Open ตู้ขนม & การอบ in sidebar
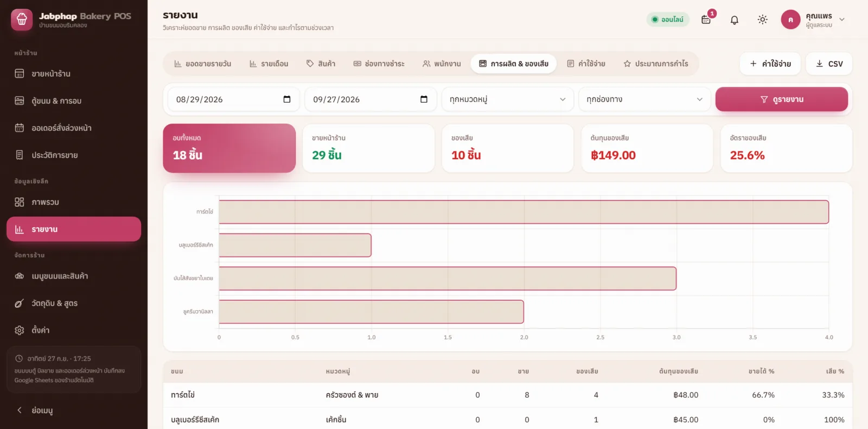The height and width of the screenshot is (429, 868). 74,101
